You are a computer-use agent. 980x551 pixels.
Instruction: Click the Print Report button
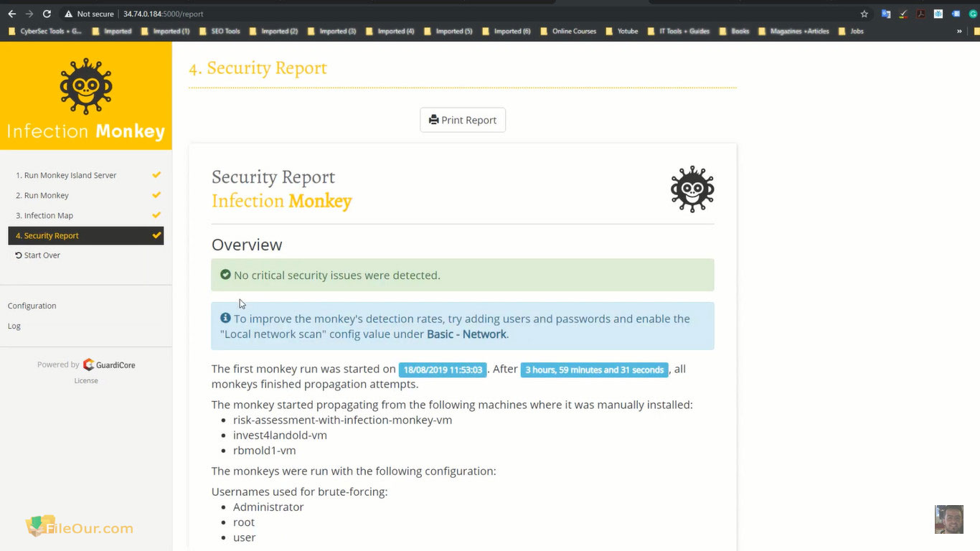pos(463,120)
